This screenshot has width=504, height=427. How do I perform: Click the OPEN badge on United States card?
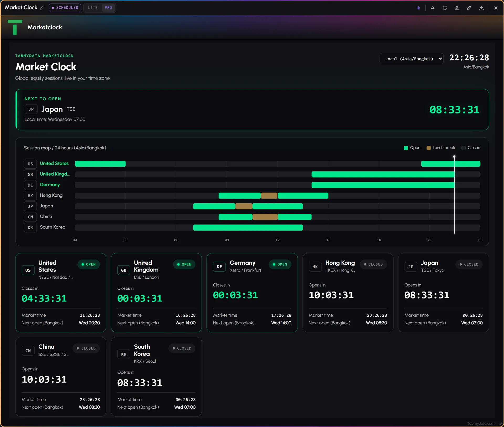pyautogui.click(x=89, y=264)
